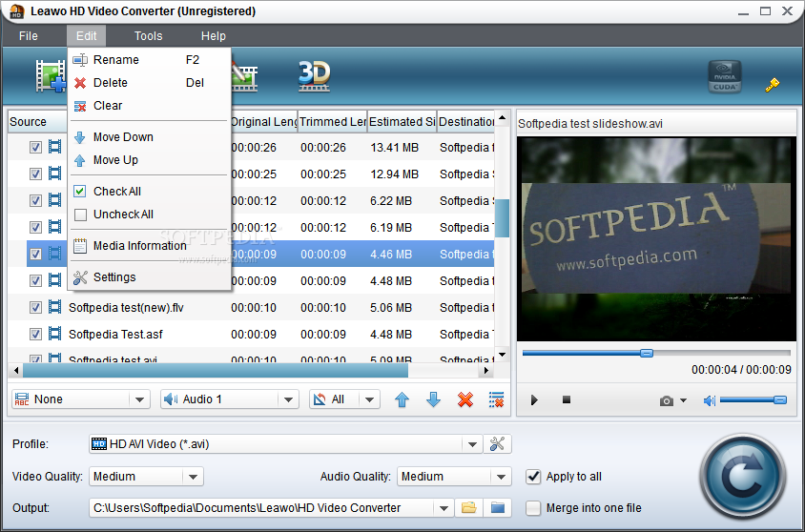Play the preview video
Image resolution: width=805 pixels, height=532 pixels.
pyautogui.click(x=534, y=400)
